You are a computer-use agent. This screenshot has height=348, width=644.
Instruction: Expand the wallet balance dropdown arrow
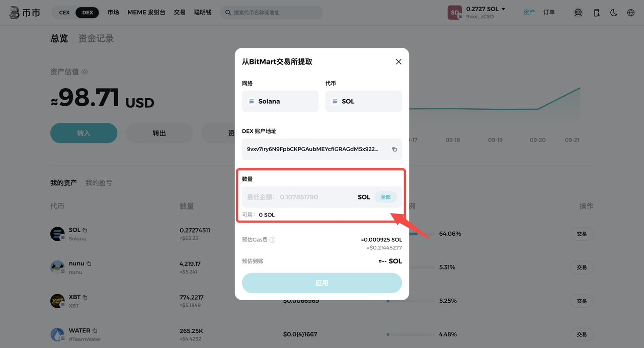503,9
